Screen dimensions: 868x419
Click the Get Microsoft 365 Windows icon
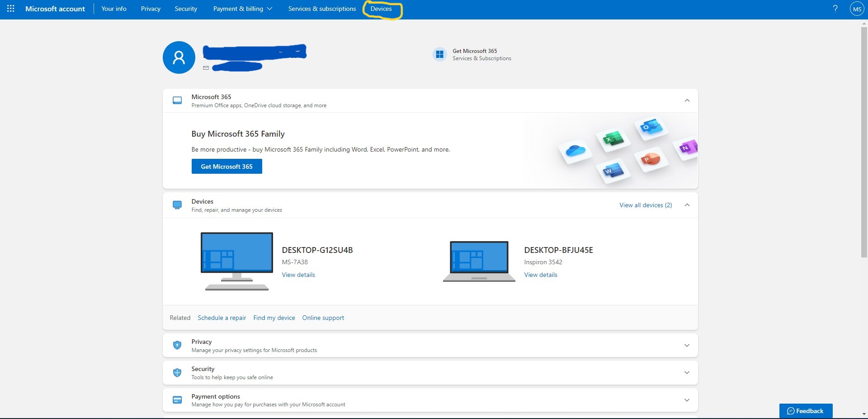[x=439, y=54]
